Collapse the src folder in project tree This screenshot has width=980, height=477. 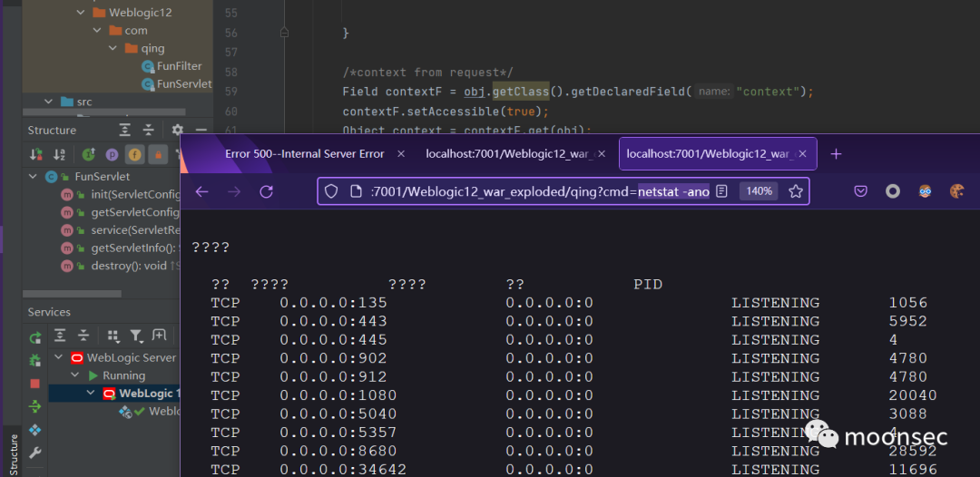pyautogui.click(x=48, y=102)
